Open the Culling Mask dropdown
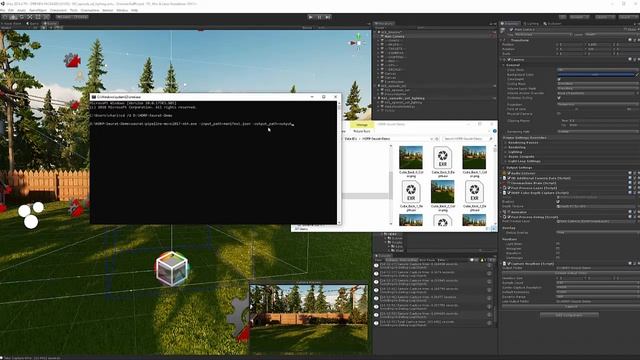This screenshot has width=640, height=360. [598, 84]
